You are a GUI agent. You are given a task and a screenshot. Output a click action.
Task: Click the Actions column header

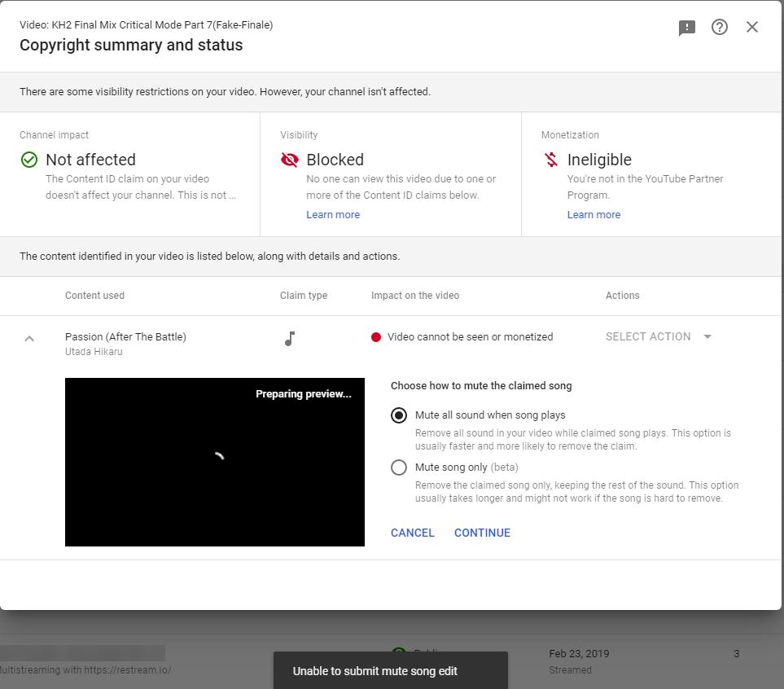(623, 295)
